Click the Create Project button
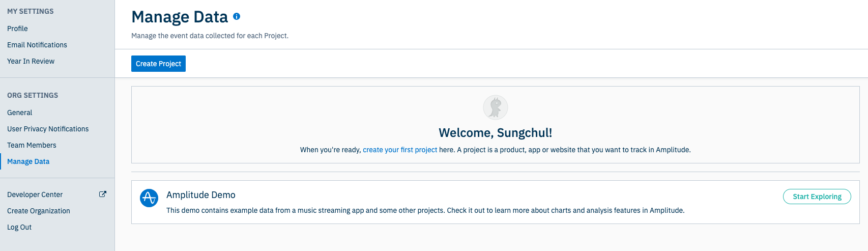The width and height of the screenshot is (868, 251). [158, 64]
